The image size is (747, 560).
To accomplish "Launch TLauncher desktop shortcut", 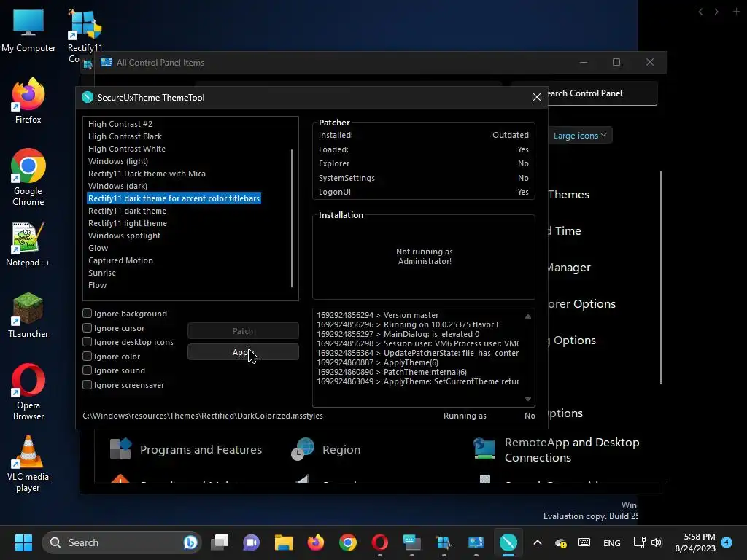I will (28, 315).
